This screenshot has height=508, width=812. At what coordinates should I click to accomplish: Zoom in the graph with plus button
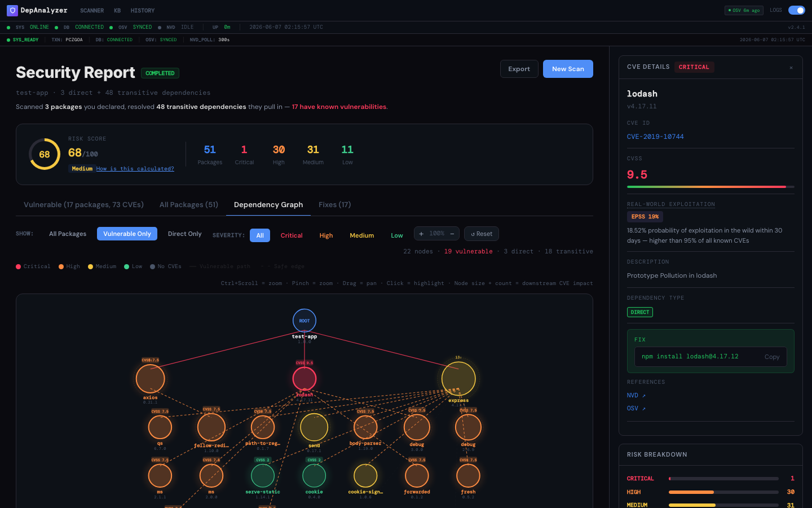[421, 234]
